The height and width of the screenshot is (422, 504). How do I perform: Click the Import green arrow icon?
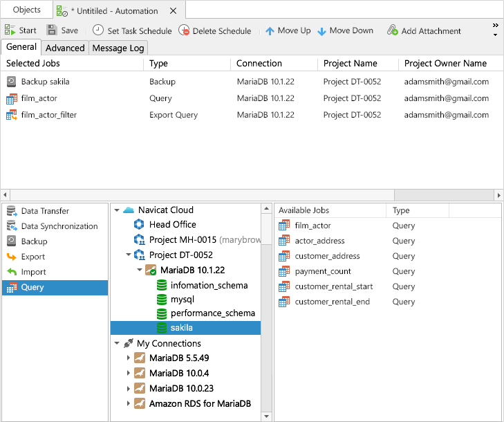[x=12, y=272]
